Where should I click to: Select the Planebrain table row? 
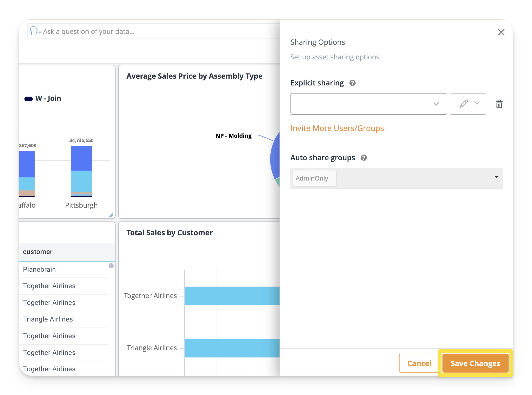(40, 269)
